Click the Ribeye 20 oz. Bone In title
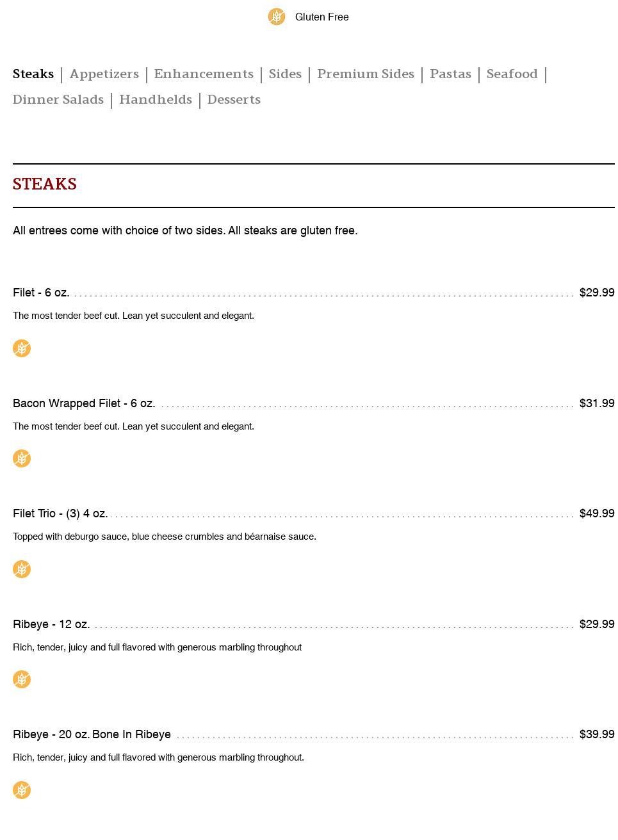This screenshot has width=618, height=840. 92,734
